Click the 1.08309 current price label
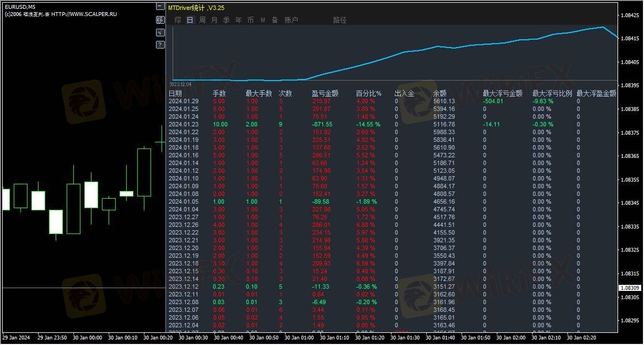 tap(630, 288)
